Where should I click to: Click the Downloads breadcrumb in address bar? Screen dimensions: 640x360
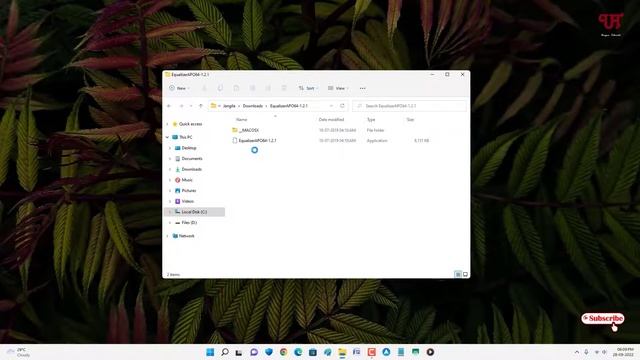(253, 106)
